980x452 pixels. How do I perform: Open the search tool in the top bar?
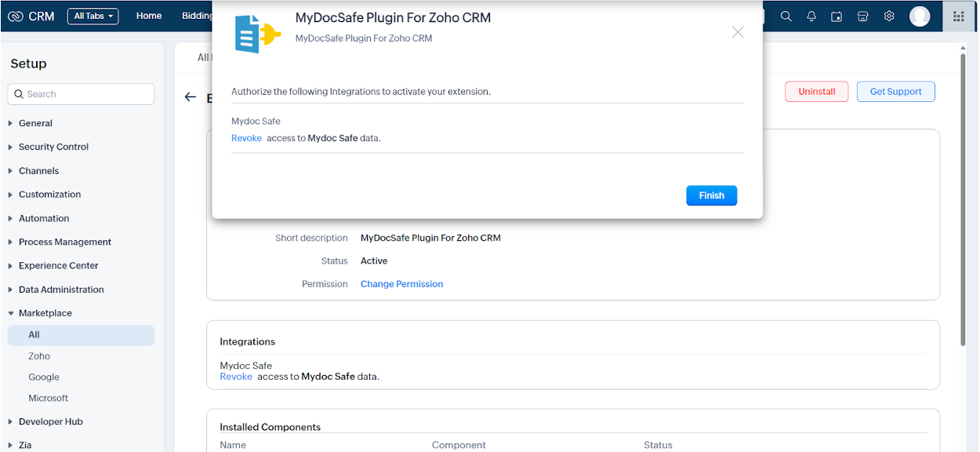[x=786, y=16]
